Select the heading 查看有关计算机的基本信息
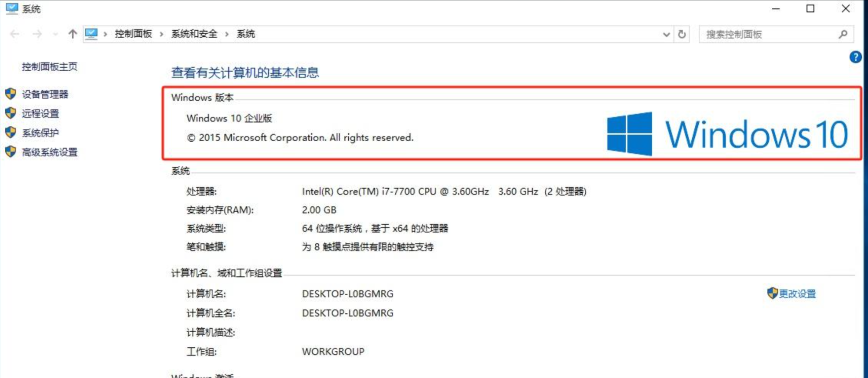868x378 pixels. [x=245, y=73]
